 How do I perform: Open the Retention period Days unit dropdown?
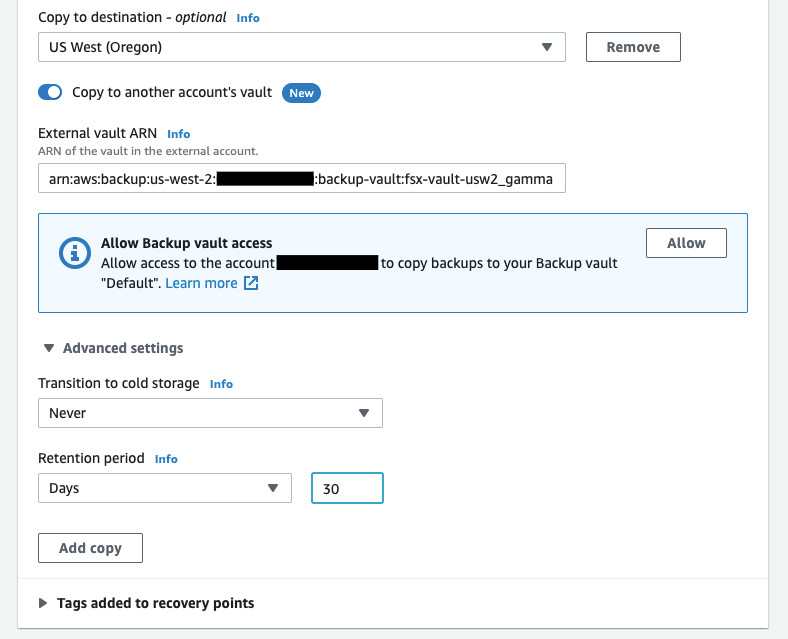[165, 488]
